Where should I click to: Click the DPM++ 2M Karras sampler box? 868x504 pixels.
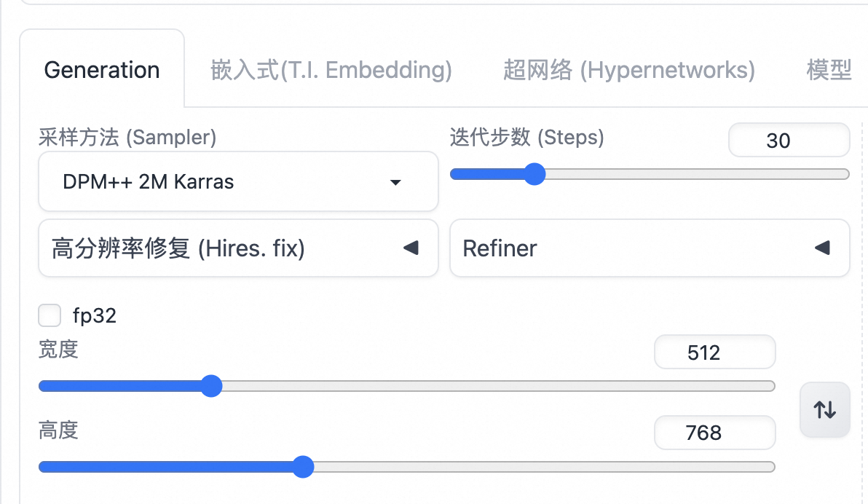pos(218,182)
